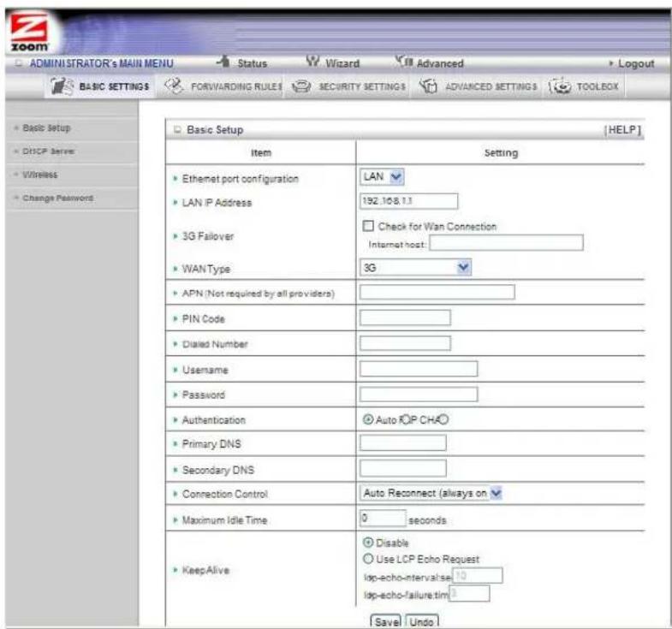Click the Toolbox icon

560,86
